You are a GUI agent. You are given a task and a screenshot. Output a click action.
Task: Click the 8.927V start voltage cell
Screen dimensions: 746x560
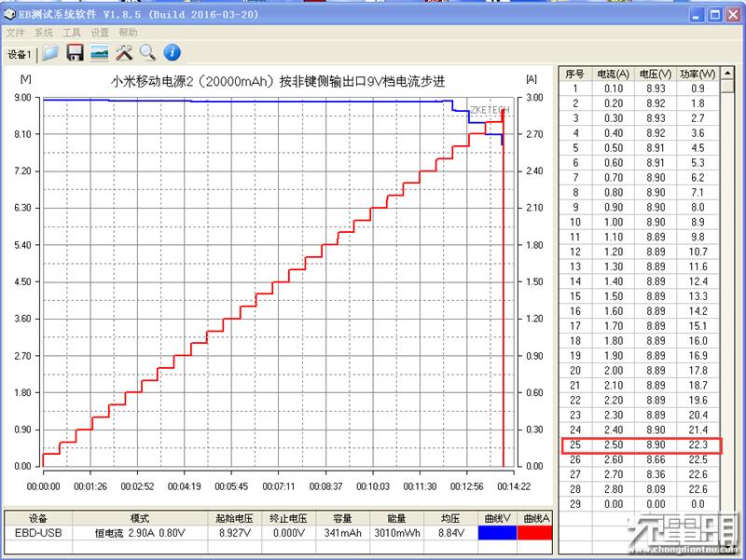click(x=235, y=533)
